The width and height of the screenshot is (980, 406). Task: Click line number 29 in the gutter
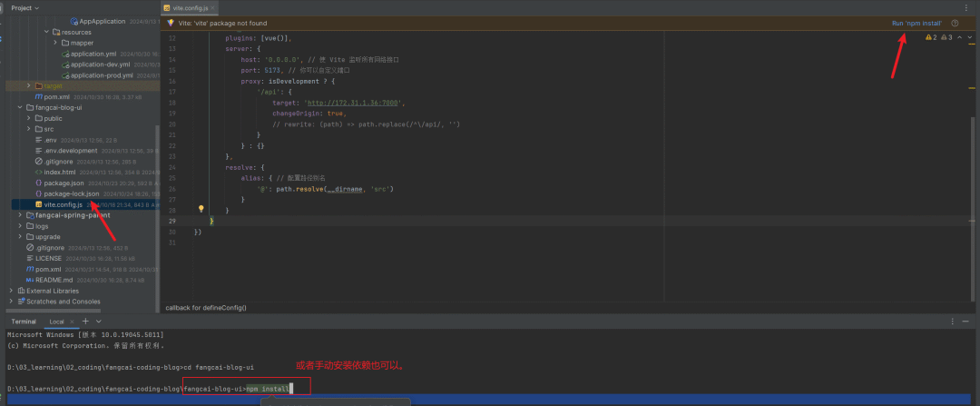(x=172, y=221)
